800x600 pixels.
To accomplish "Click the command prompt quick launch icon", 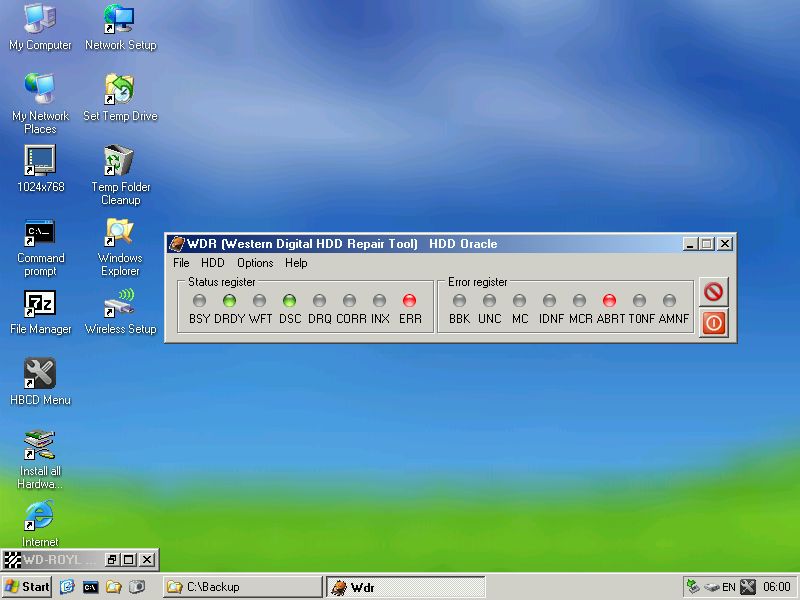I will click(x=90, y=587).
